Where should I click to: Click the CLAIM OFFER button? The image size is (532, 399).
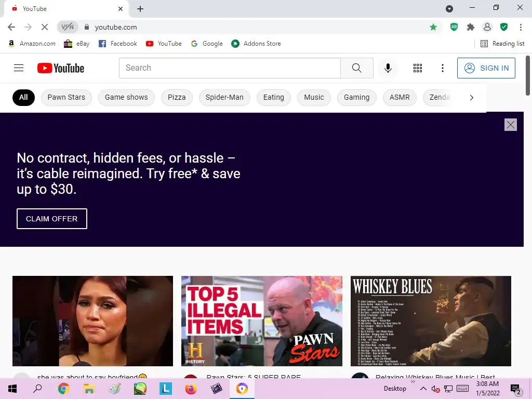click(52, 219)
